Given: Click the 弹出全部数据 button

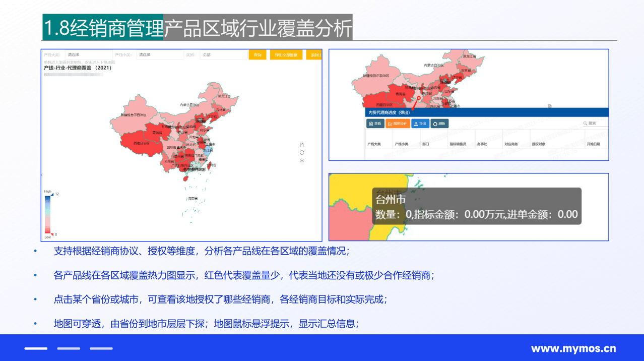Looking at the screenshot, I should (x=286, y=54).
